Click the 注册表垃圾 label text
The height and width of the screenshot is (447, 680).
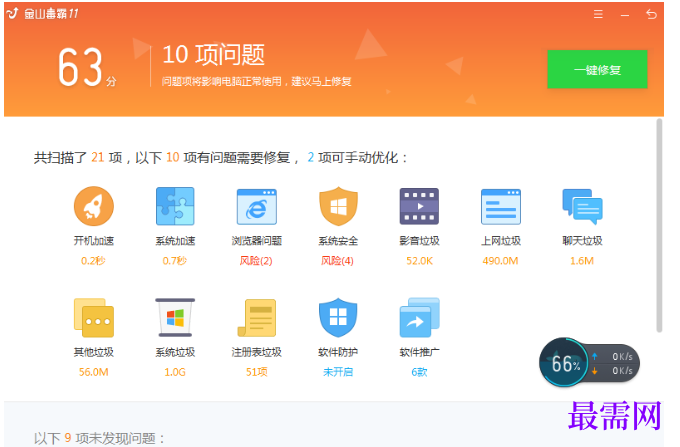[x=256, y=352]
